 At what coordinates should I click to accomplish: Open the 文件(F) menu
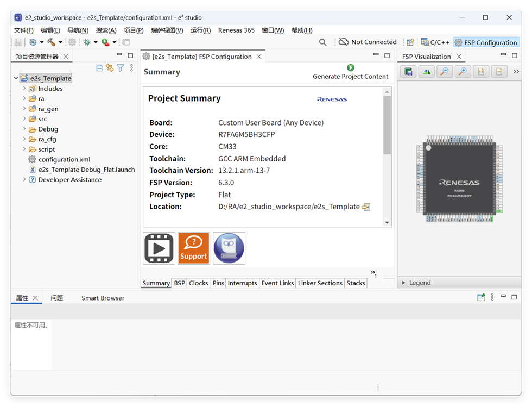tap(24, 30)
